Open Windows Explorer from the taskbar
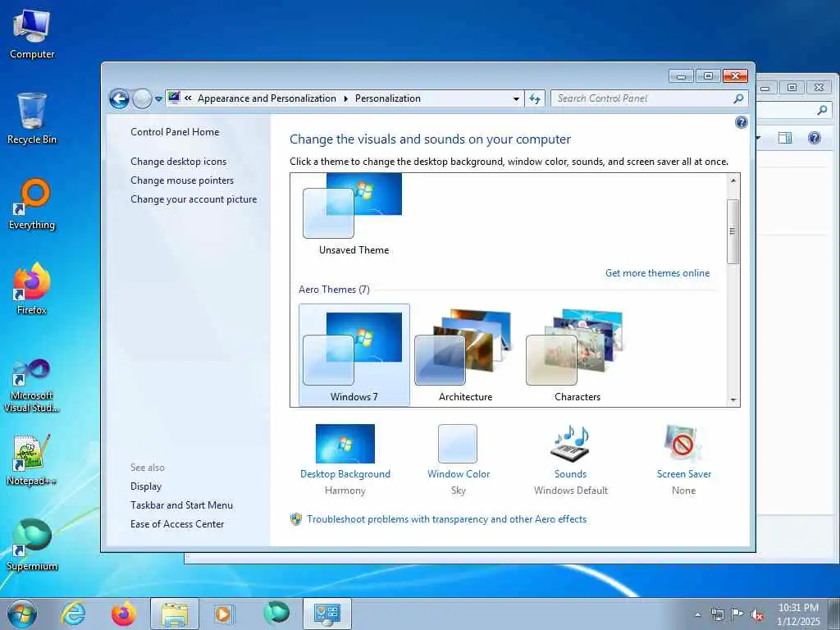 175,614
